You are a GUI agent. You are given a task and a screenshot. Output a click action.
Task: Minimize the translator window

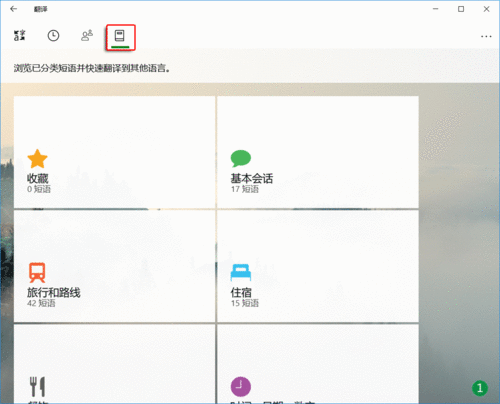click(435, 9)
